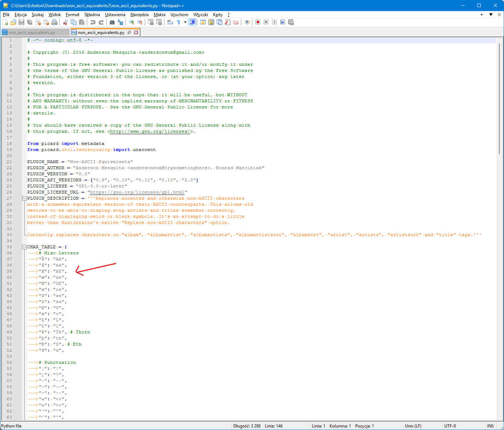Collapse the PLUGIN_DESCRIPTION fold at line 27
The image size is (504, 430).
pos(24,198)
